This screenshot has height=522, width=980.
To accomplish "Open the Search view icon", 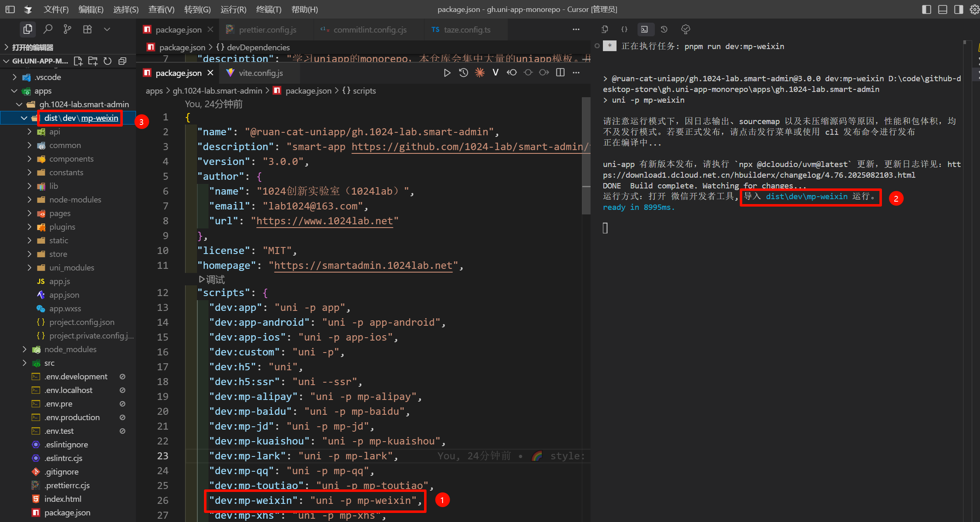I will (48, 29).
